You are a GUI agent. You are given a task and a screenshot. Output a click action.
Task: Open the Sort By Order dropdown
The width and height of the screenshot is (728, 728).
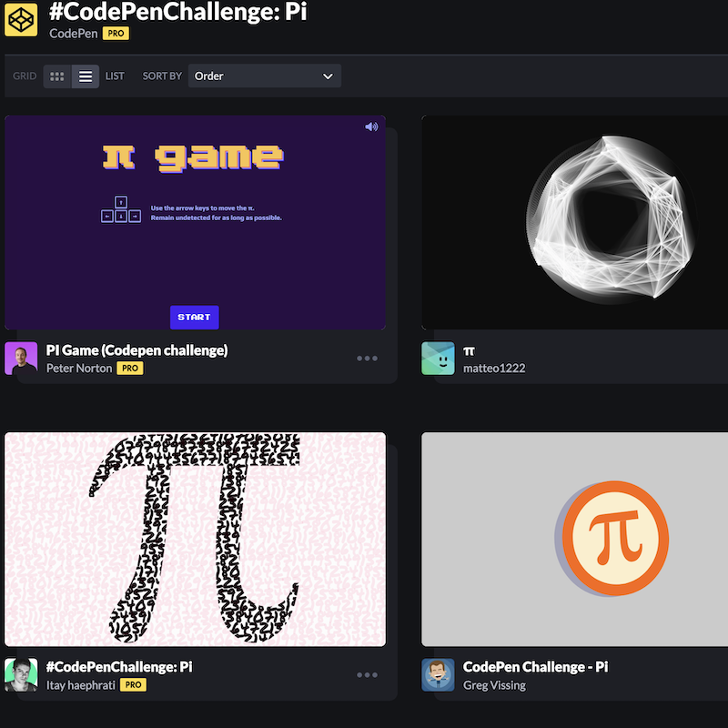point(265,76)
